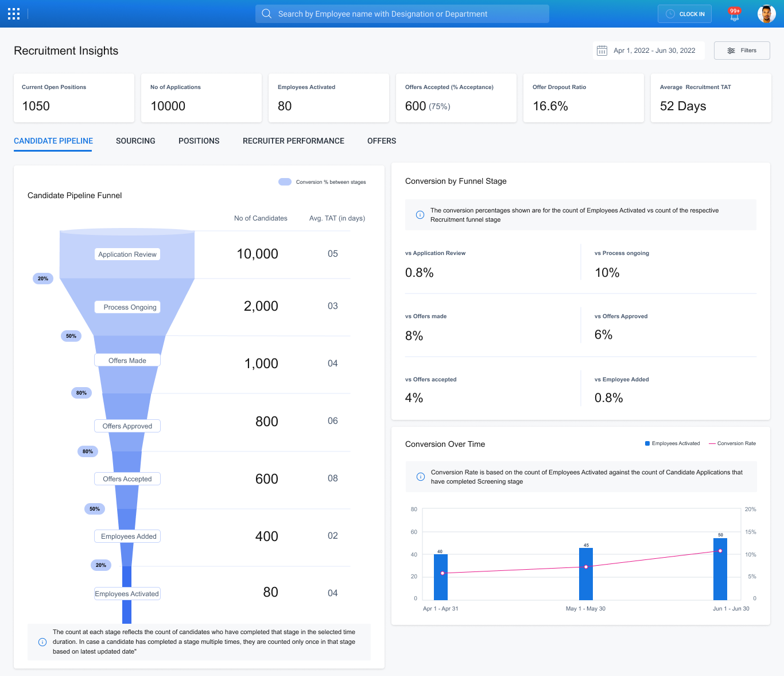The height and width of the screenshot is (676, 784).
Task: Click the No of Candidates column header
Action: 261,218
